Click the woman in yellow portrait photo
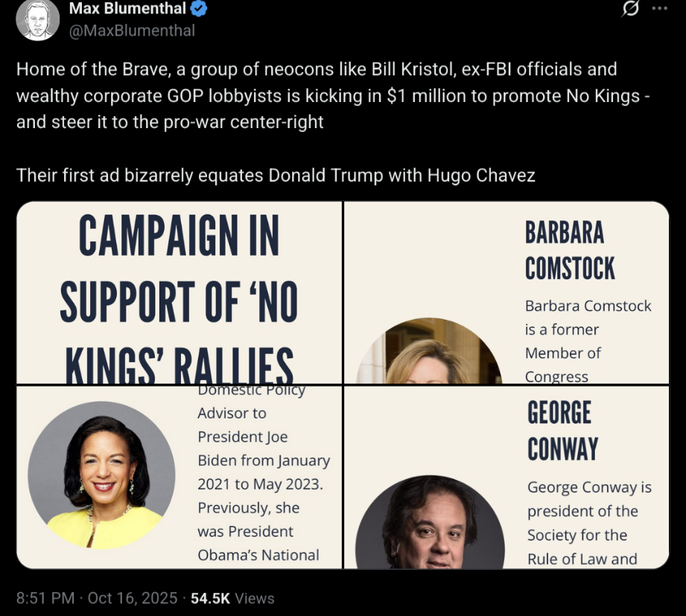Image resolution: width=686 pixels, height=616 pixels. coord(102,475)
